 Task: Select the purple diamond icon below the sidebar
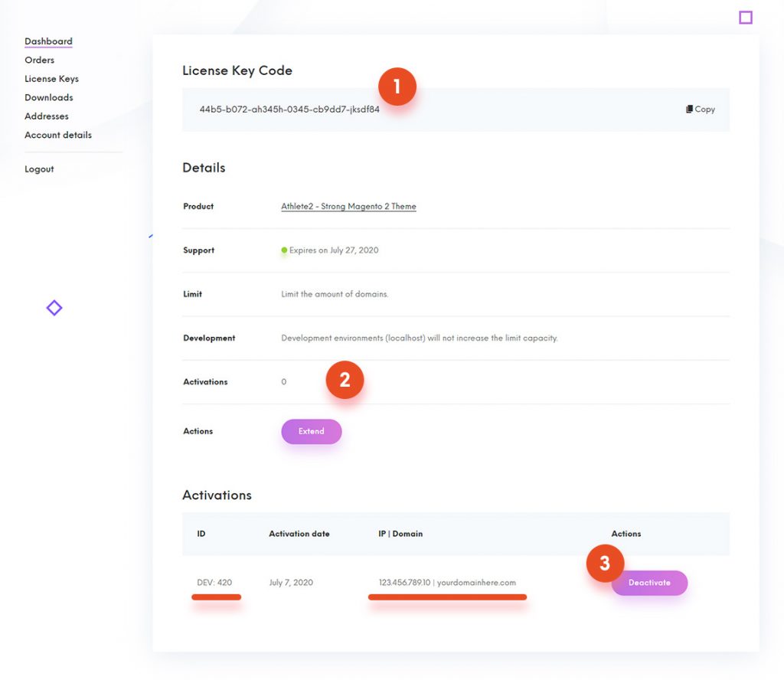(54, 307)
